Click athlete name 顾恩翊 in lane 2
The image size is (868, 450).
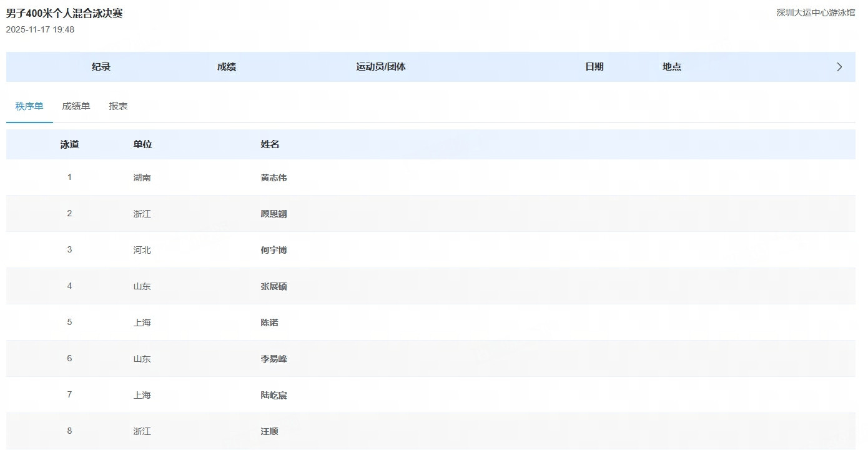click(274, 214)
